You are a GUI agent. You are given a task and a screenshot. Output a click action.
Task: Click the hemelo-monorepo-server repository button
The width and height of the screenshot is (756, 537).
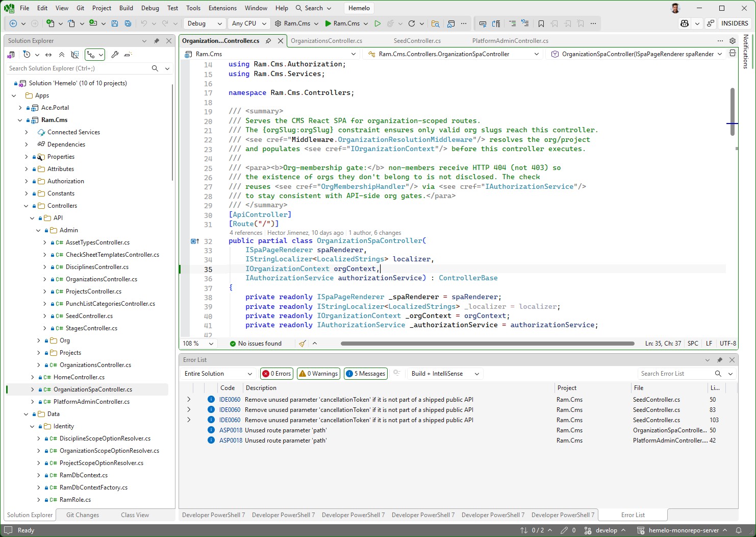tap(683, 530)
